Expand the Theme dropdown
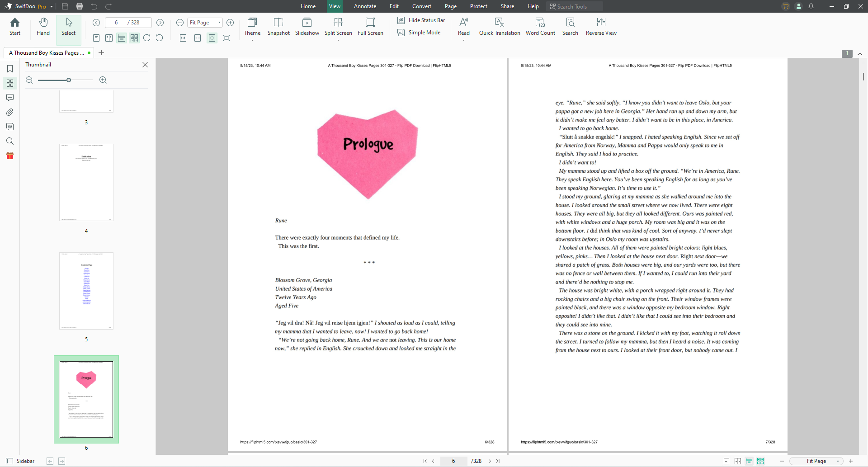The width and height of the screenshot is (868, 467). tap(252, 40)
